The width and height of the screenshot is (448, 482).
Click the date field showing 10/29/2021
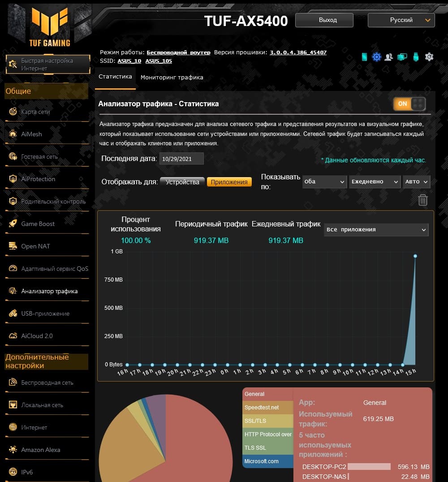(181, 159)
